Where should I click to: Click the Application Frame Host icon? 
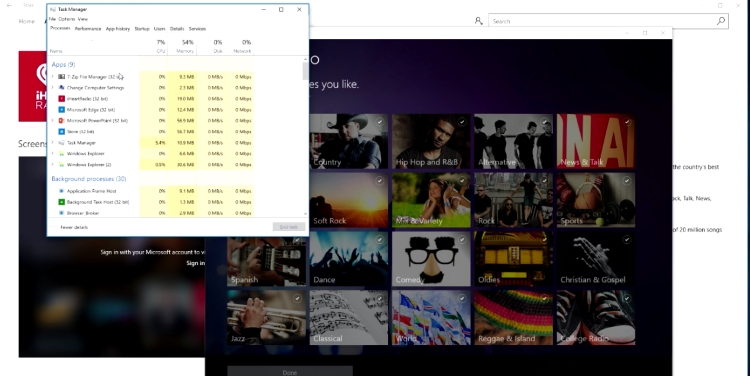pyautogui.click(x=61, y=191)
